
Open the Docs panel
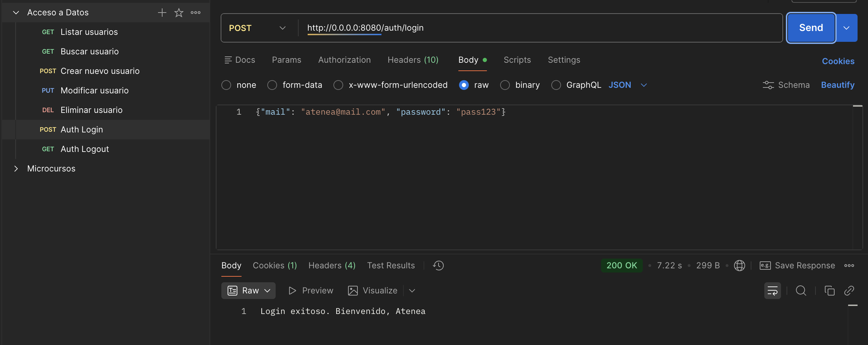240,60
